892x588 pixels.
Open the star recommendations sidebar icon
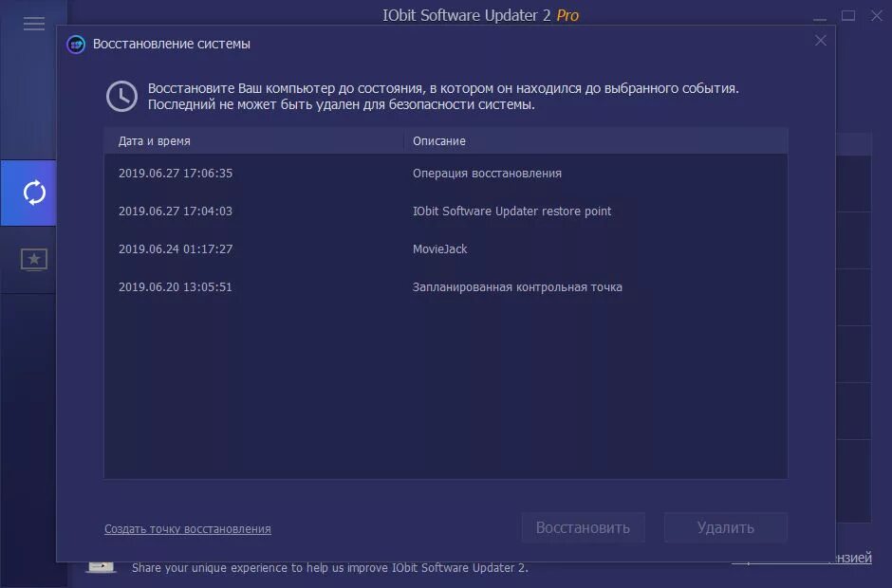(x=33, y=259)
